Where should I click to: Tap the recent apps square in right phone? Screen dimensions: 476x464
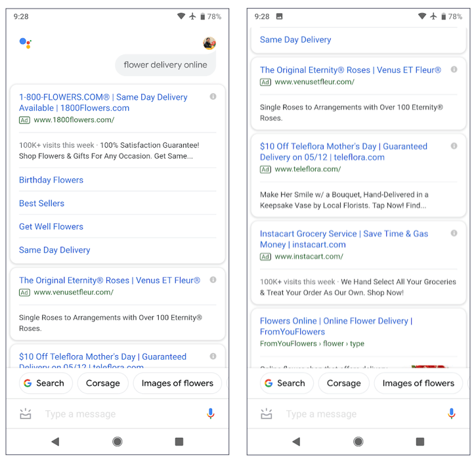click(x=420, y=442)
